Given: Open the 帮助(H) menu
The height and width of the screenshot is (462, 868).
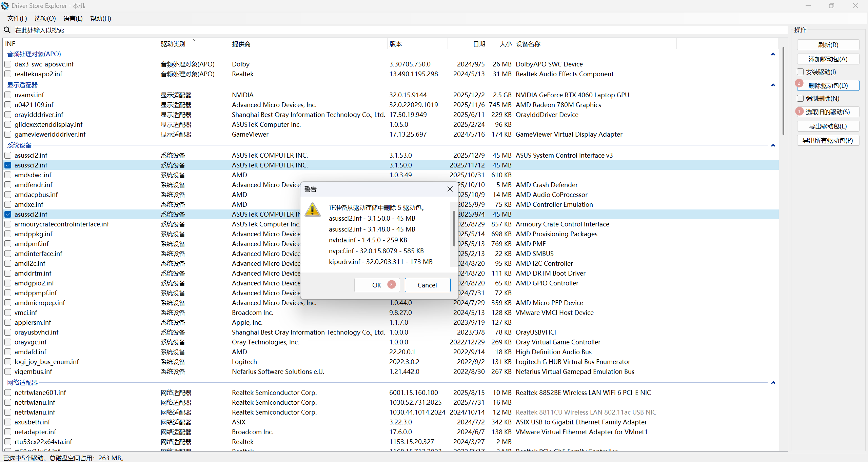Looking at the screenshot, I should 101,18.
